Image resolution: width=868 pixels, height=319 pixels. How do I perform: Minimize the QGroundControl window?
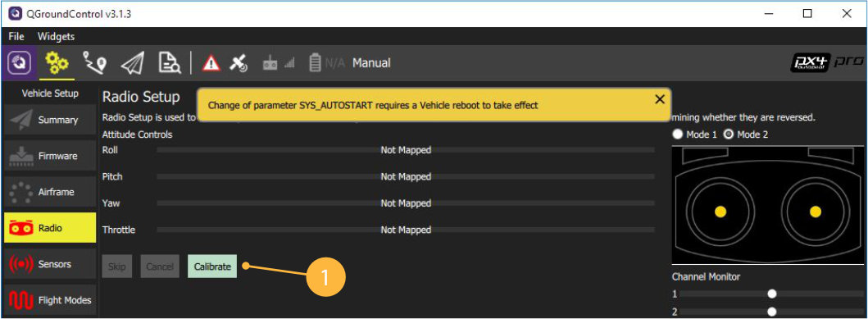point(769,14)
